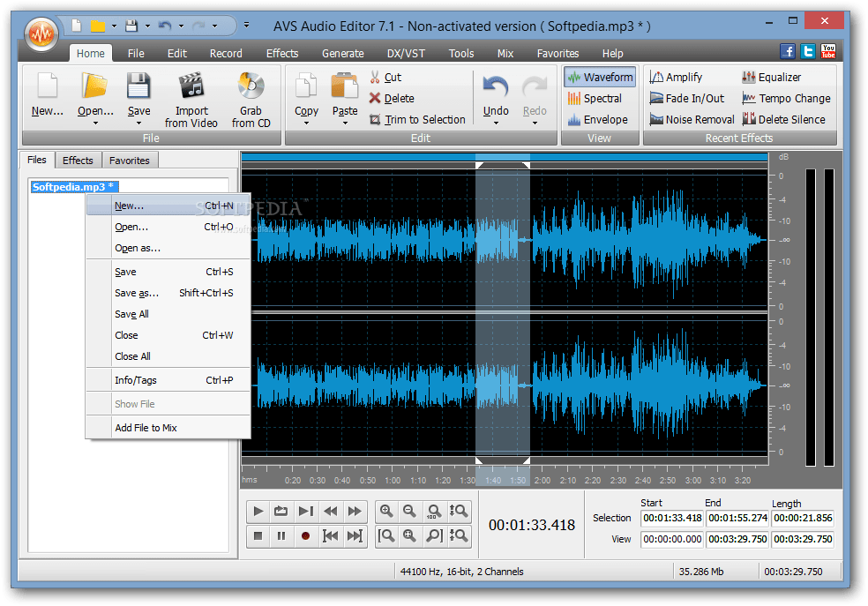Click the zoom full view magnifier
The image size is (868, 606).
[409, 535]
